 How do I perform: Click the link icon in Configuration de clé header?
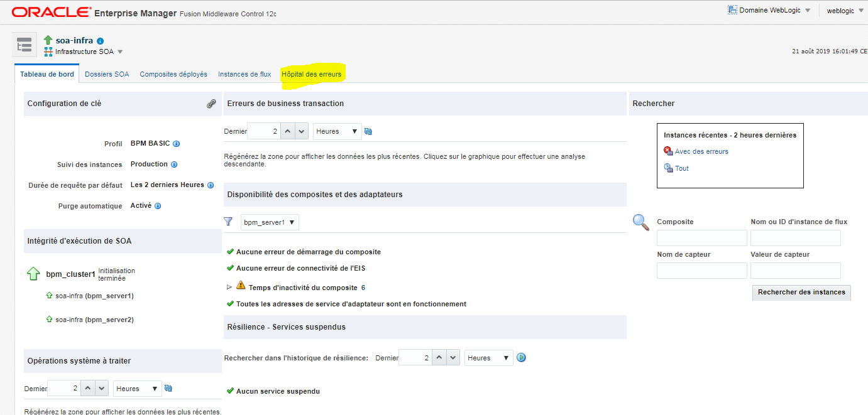click(211, 104)
